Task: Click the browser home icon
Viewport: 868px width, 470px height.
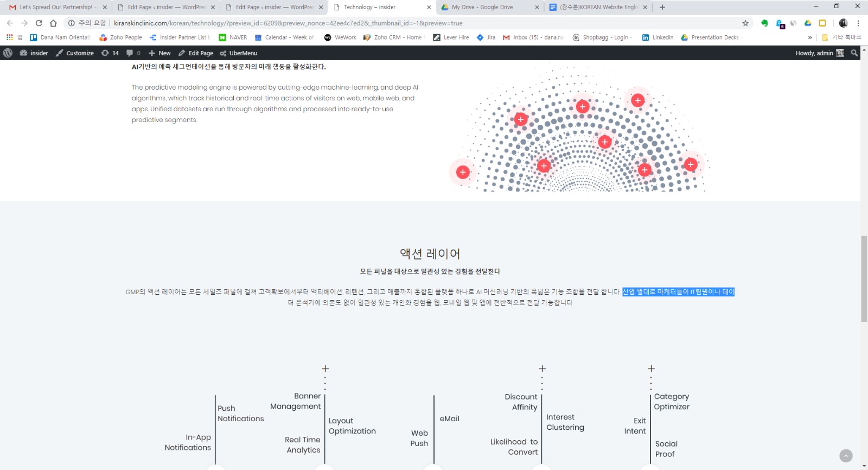Action: click(53, 23)
